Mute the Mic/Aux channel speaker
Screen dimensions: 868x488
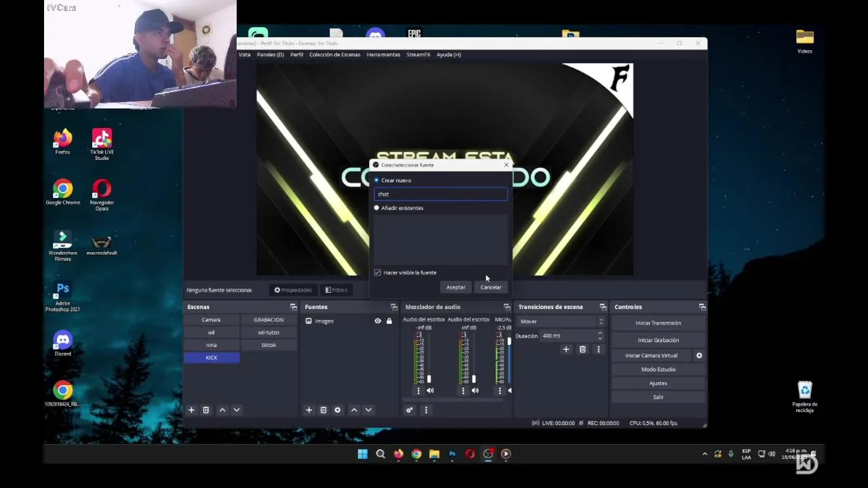coord(510,390)
